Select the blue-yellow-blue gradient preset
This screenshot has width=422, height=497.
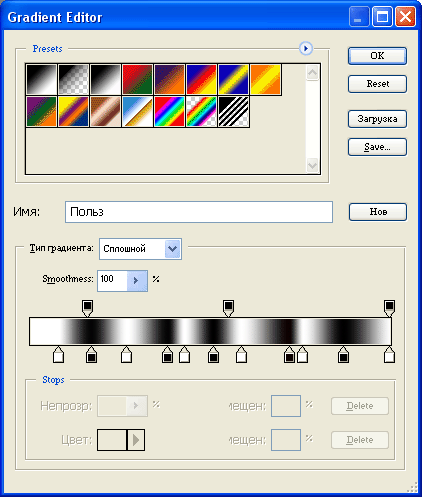coord(233,79)
